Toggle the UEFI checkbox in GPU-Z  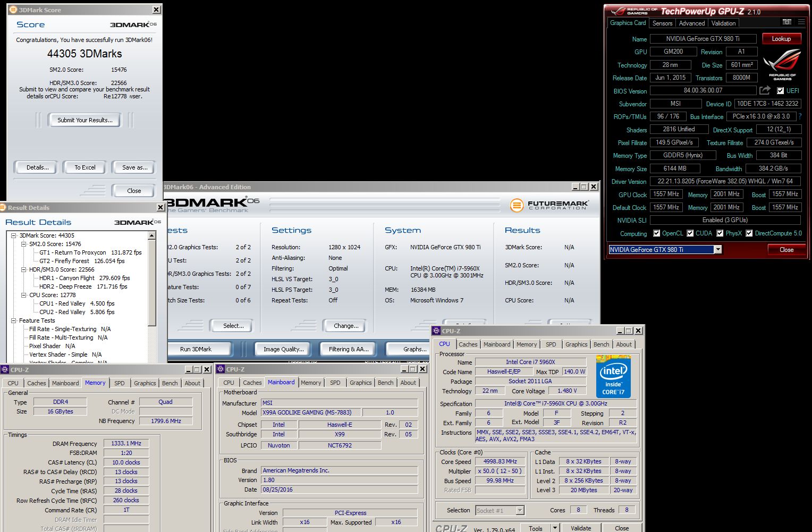point(780,91)
